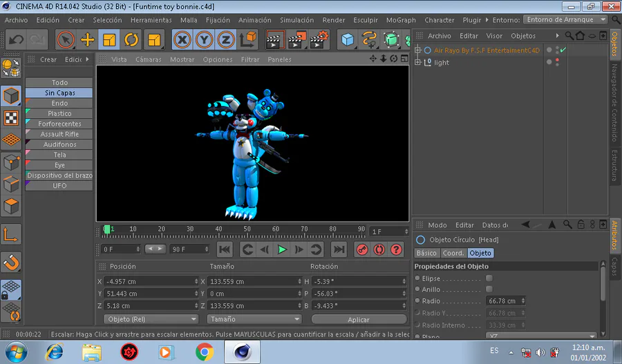Screen dimensions: 622x364
Task: Click the Render View clapperboard icon
Action: coord(275,39)
